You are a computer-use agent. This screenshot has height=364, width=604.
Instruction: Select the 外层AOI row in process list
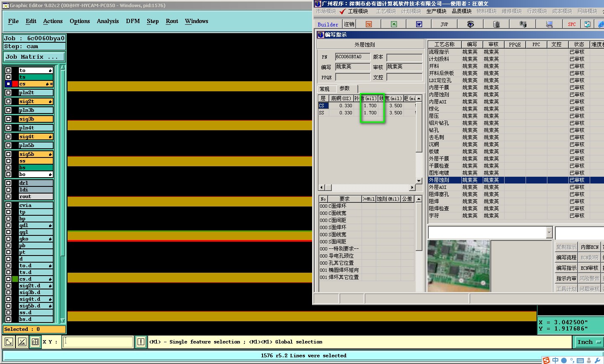[x=515, y=187]
